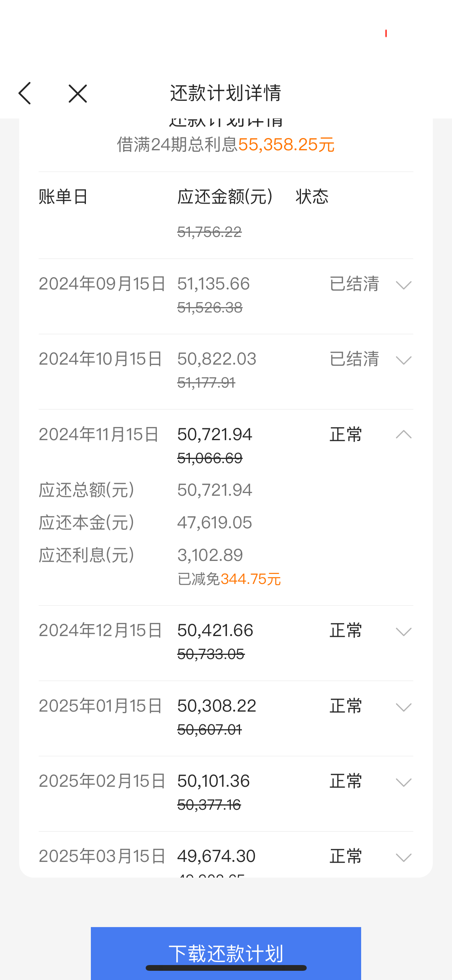Expand the 2024年10月15日 repayment row

[403, 360]
